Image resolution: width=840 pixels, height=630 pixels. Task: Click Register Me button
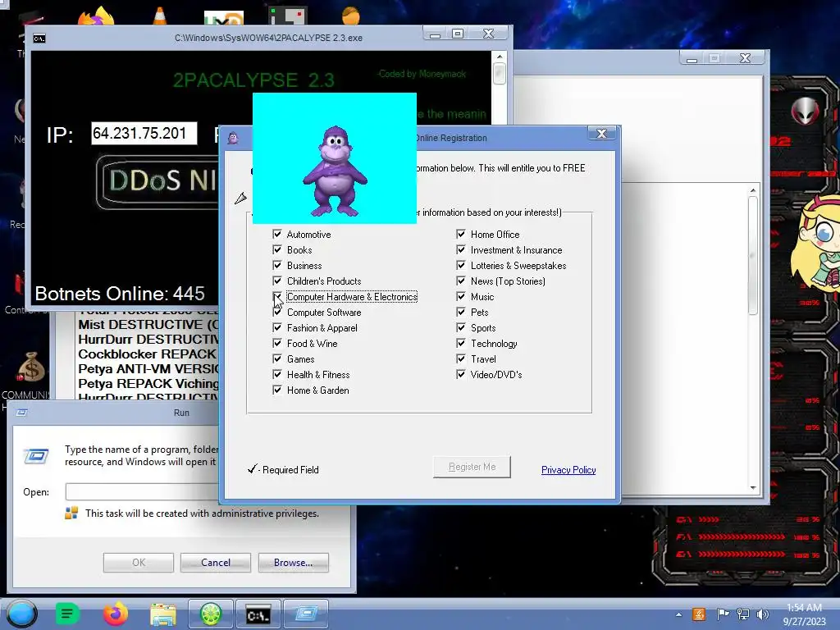pyautogui.click(x=472, y=467)
